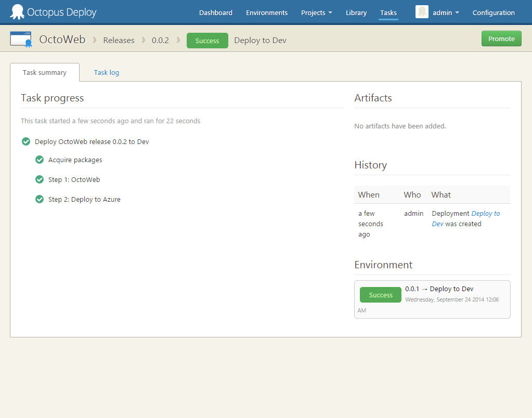This screenshot has height=418, width=532.
Task: Go to Releases via the breadcrumb
Action: click(x=119, y=40)
